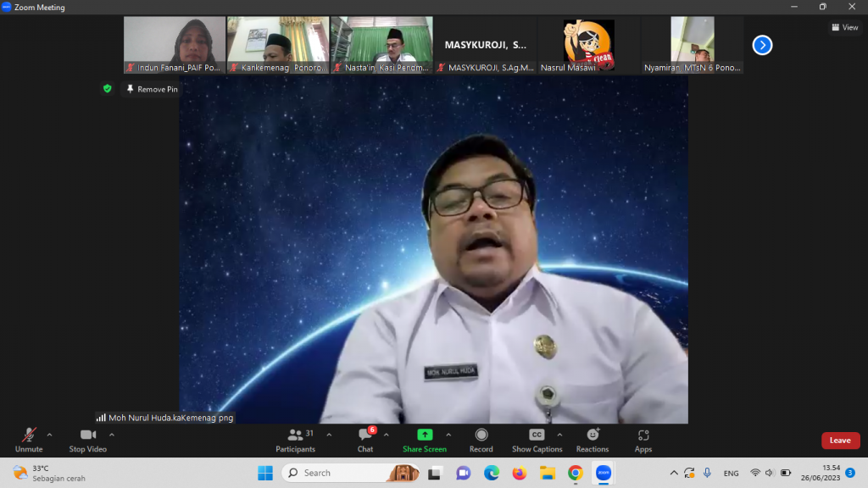Open the View layout menu

[845, 27]
